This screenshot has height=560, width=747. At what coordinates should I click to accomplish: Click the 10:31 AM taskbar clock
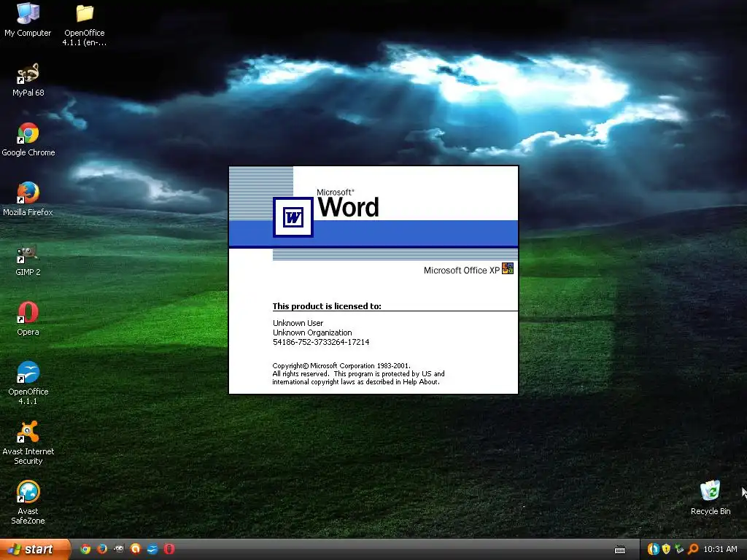click(x=720, y=549)
